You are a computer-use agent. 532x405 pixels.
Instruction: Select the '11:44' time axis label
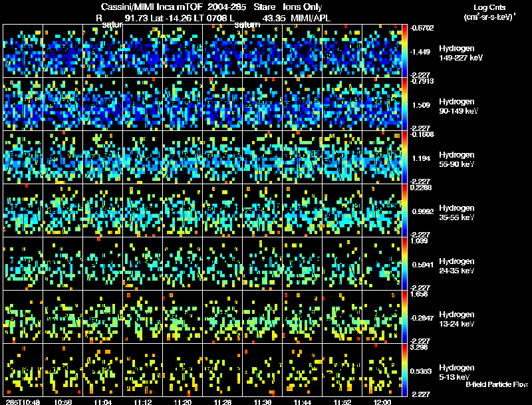pos(303,402)
